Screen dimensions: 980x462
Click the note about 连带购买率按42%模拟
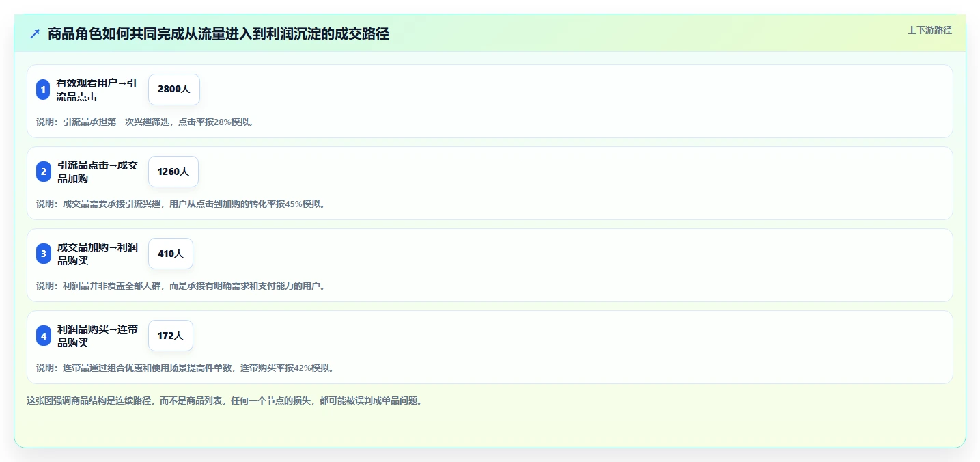click(186, 368)
